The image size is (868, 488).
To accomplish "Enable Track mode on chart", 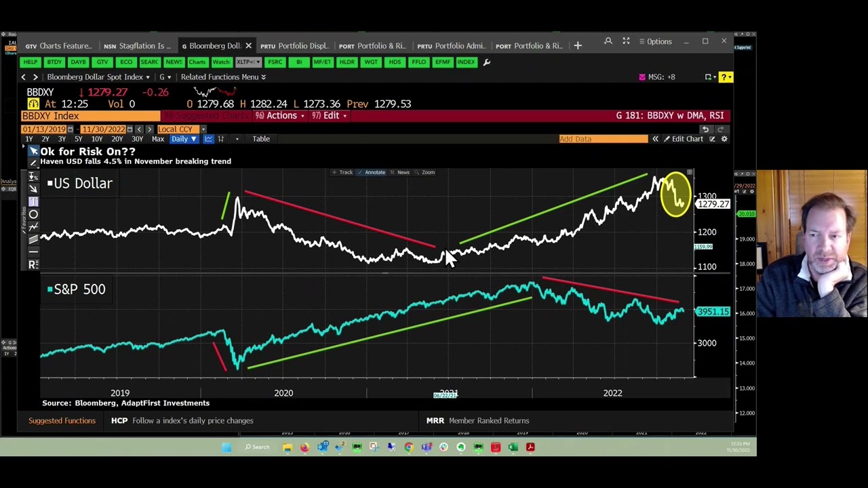I will 342,172.
